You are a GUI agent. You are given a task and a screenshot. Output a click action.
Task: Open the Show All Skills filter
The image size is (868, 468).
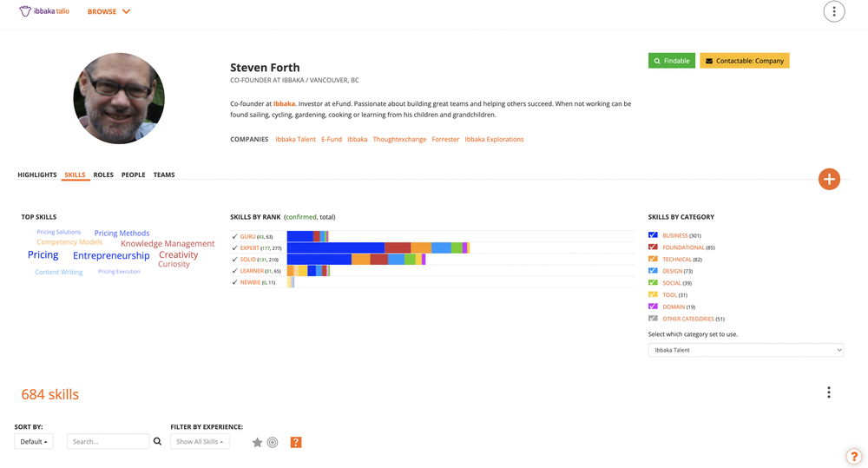pos(200,441)
